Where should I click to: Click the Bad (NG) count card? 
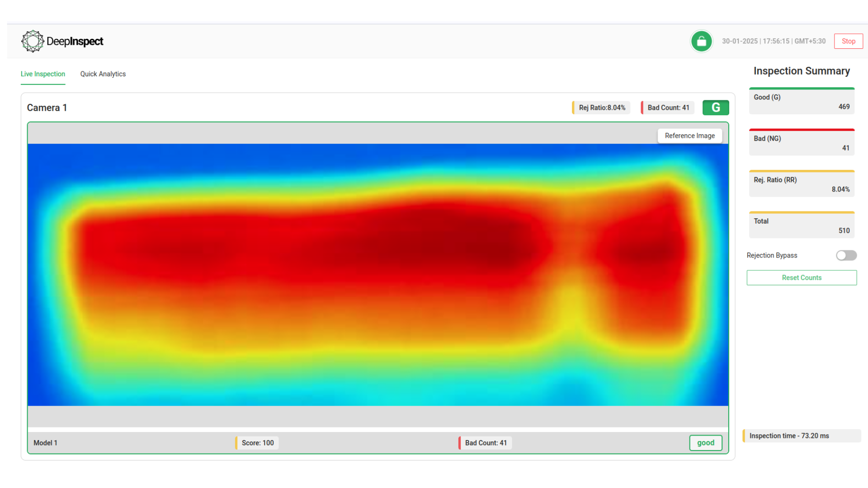point(801,142)
